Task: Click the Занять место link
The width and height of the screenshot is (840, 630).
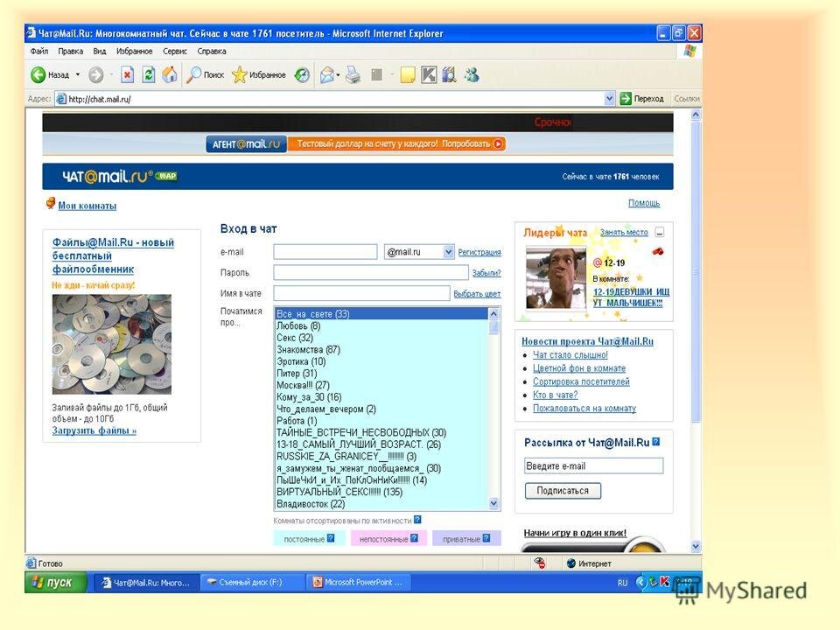Action: click(x=624, y=232)
